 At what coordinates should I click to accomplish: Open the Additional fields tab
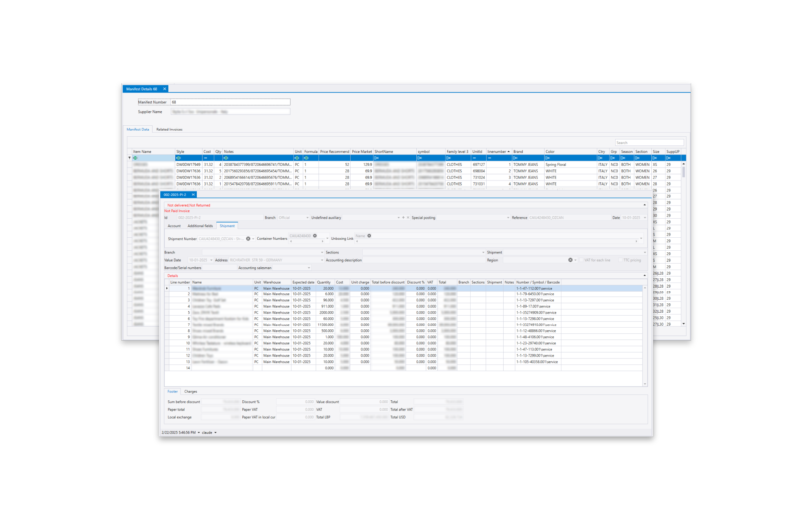coord(200,226)
